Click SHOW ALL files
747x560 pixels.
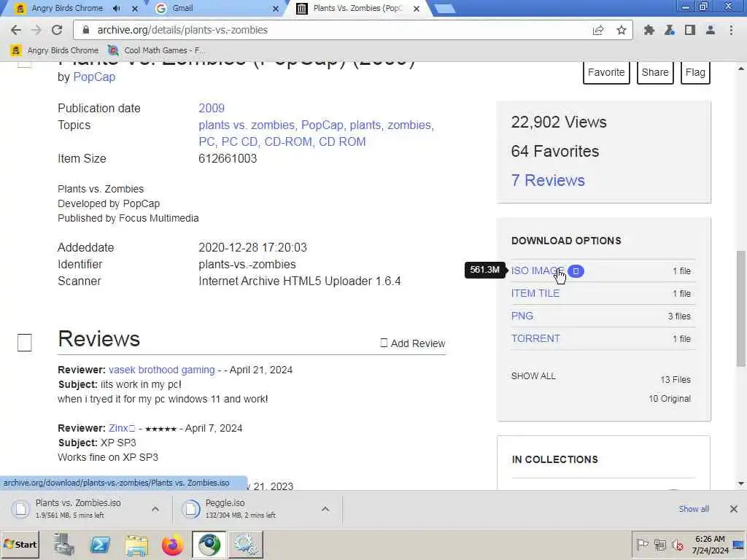point(533,376)
